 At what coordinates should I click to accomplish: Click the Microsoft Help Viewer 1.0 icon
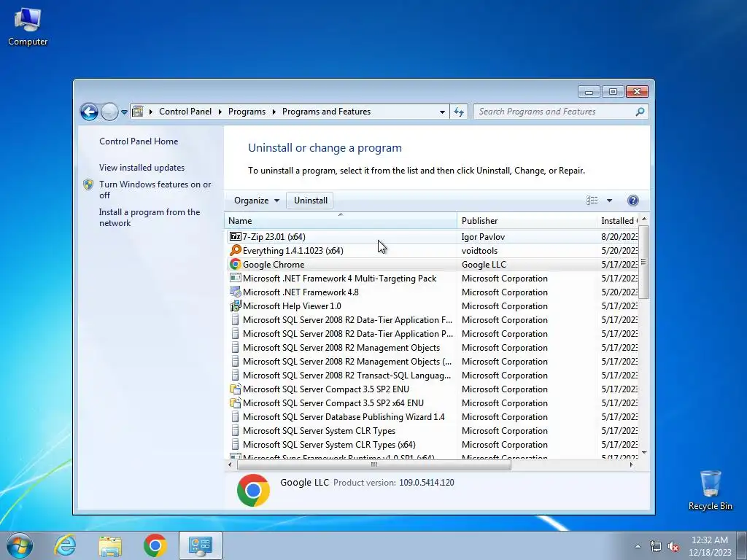coord(236,306)
